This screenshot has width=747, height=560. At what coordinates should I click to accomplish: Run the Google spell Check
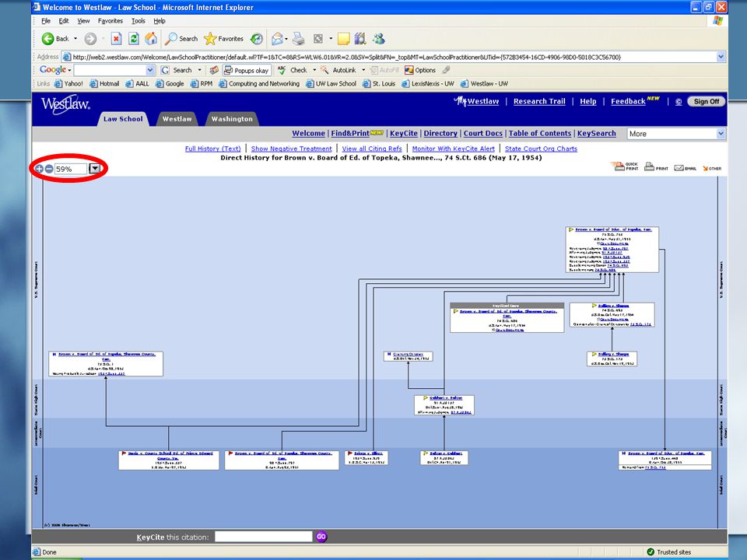coord(293,70)
